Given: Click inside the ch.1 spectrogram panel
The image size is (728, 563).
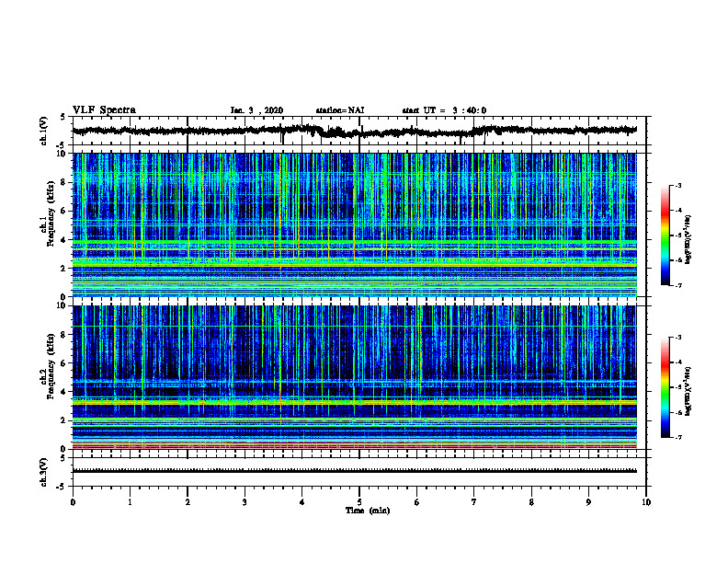Looking at the screenshot, I should 354,224.
